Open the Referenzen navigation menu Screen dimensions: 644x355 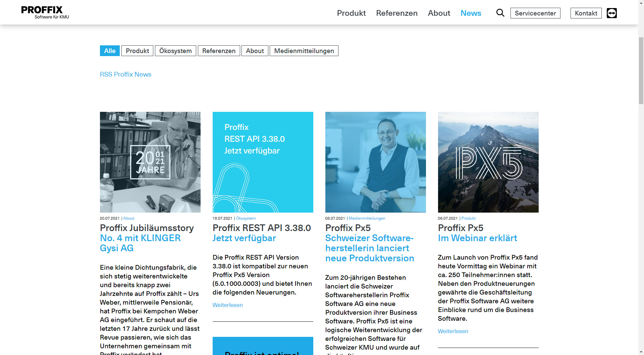coord(396,13)
